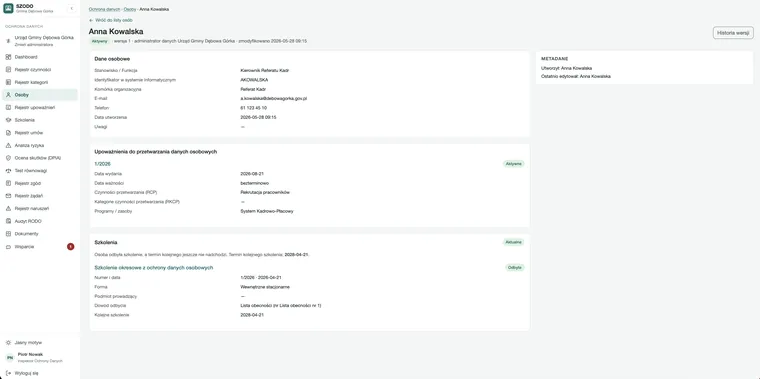
Task: Click the Wsparcie chat bubble icon
Action: pos(8,247)
